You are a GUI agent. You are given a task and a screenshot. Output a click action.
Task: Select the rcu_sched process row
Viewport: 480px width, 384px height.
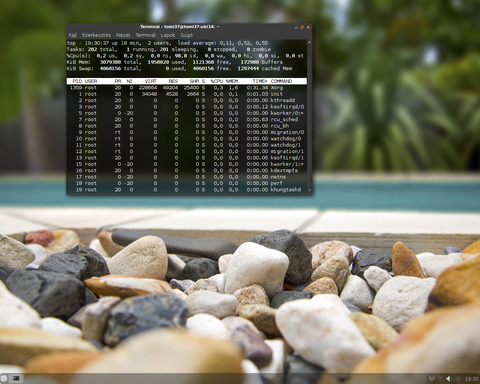click(187, 119)
